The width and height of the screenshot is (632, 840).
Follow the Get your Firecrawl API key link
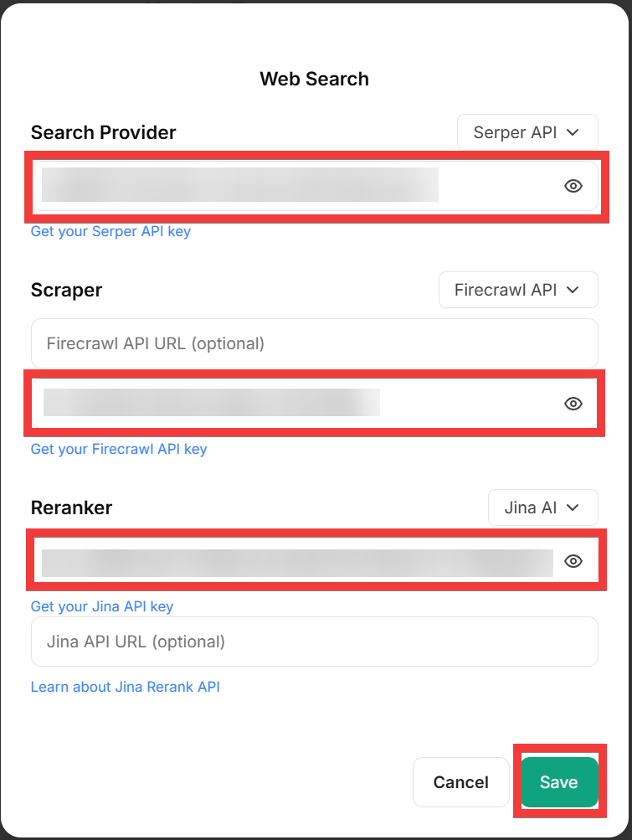point(119,449)
